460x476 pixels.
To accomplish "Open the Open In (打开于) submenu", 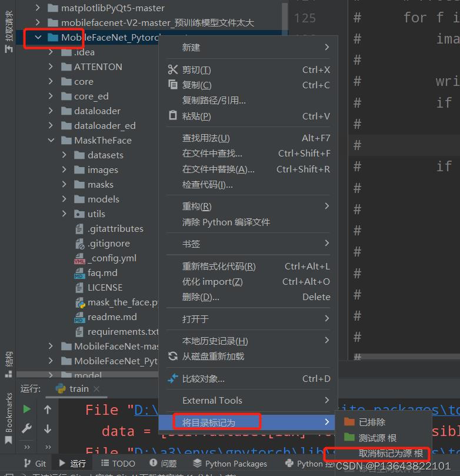I will (x=248, y=319).
